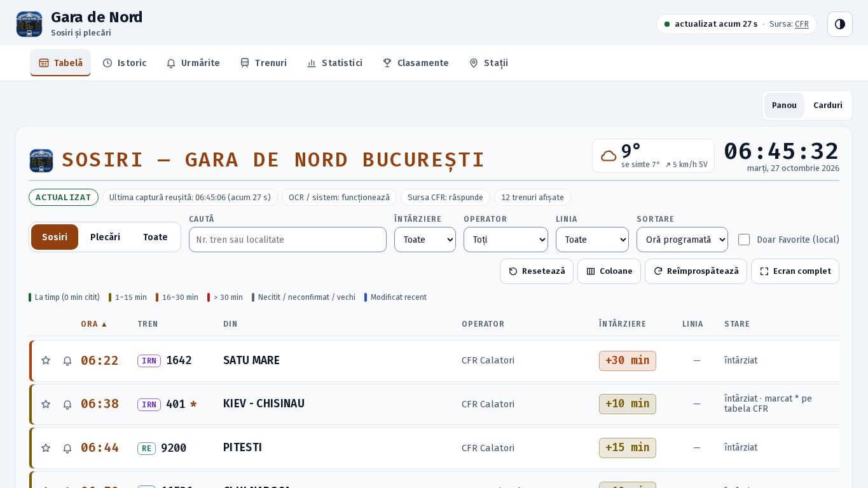Enter Ecran complet mode
Image resolution: width=868 pixels, height=488 pixels.
point(795,271)
